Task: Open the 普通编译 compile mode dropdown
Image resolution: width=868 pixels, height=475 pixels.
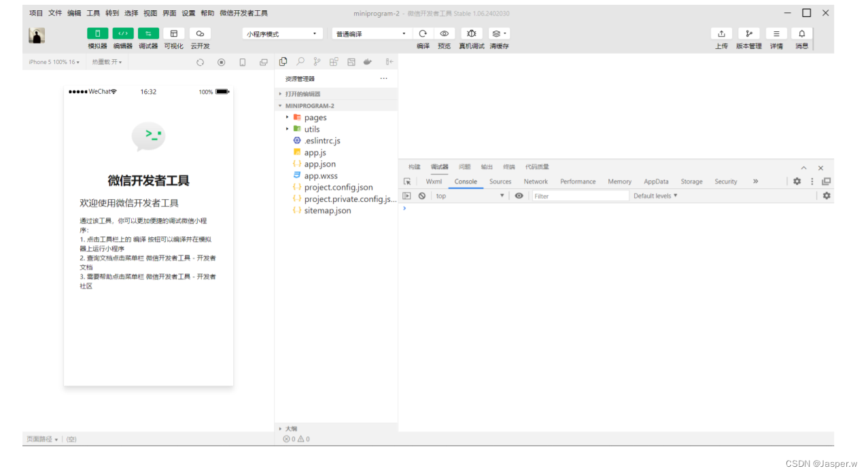Action: point(372,33)
